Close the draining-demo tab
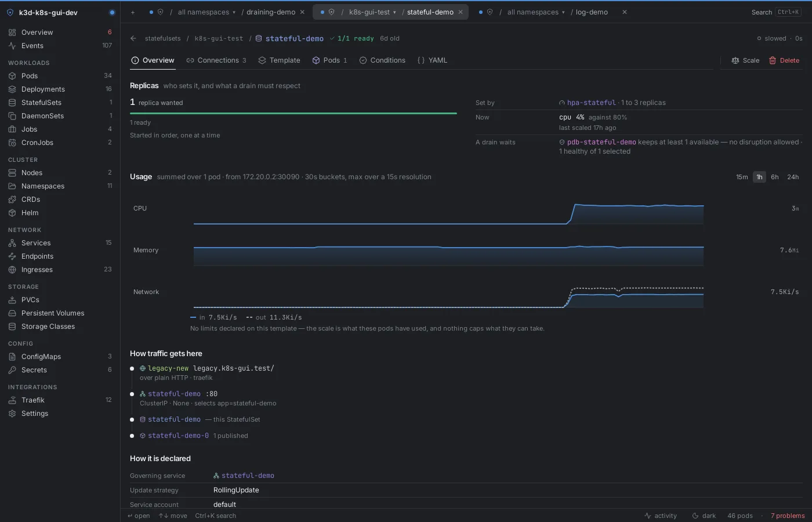 click(x=302, y=12)
